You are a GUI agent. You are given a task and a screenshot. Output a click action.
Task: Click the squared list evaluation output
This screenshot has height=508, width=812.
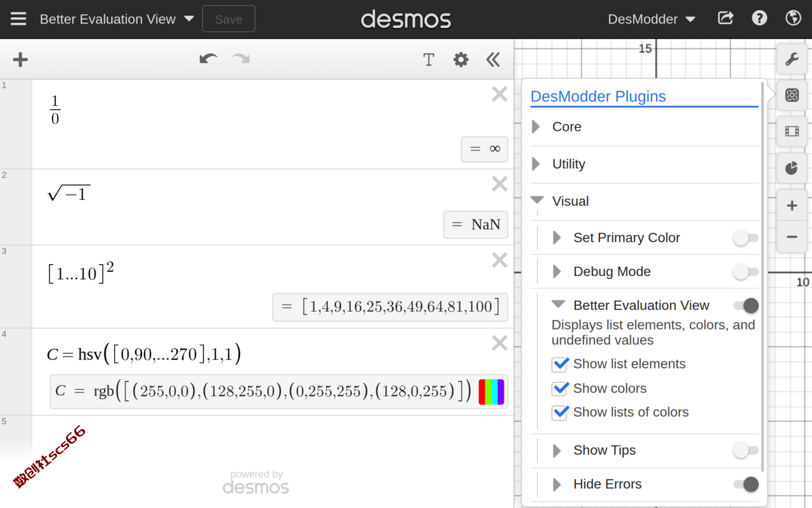pyautogui.click(x=390, y=307)
